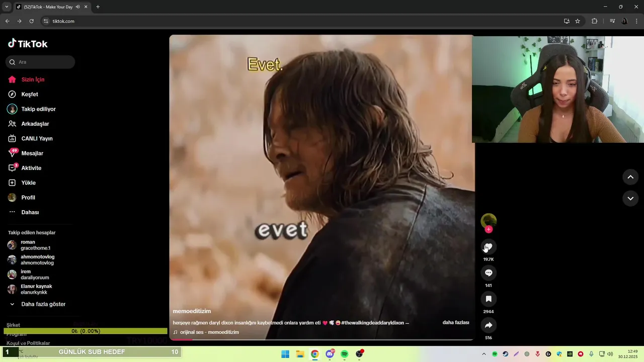The height and width of the screenshot is (362, 644).
Task: Open a new browser tab
Action: pos(98,7)
